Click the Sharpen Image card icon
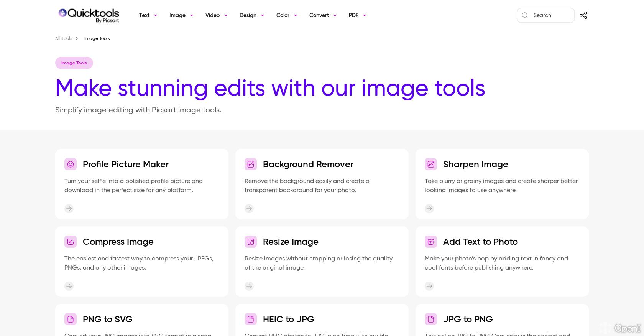 (431, 164)
